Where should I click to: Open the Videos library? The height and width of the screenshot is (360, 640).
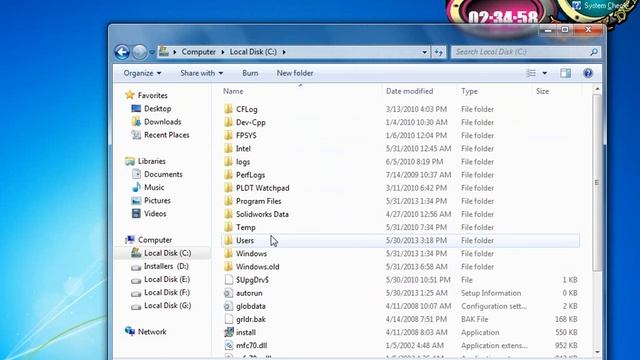[x=155, y=213]
